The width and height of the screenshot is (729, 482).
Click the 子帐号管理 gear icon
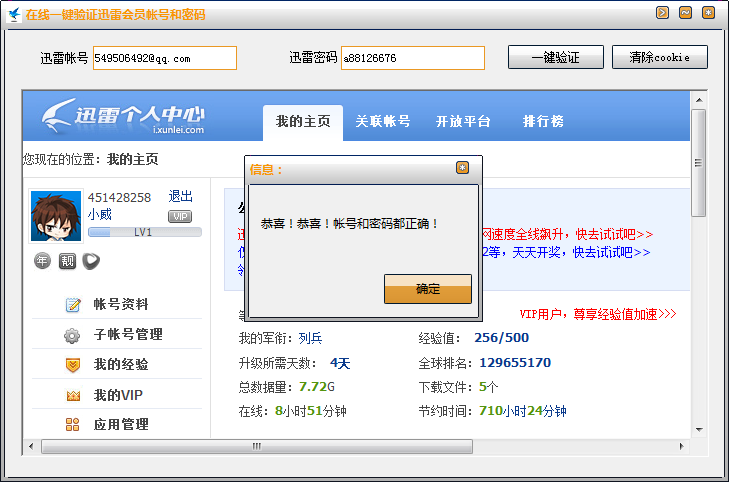tap(72, 335)
